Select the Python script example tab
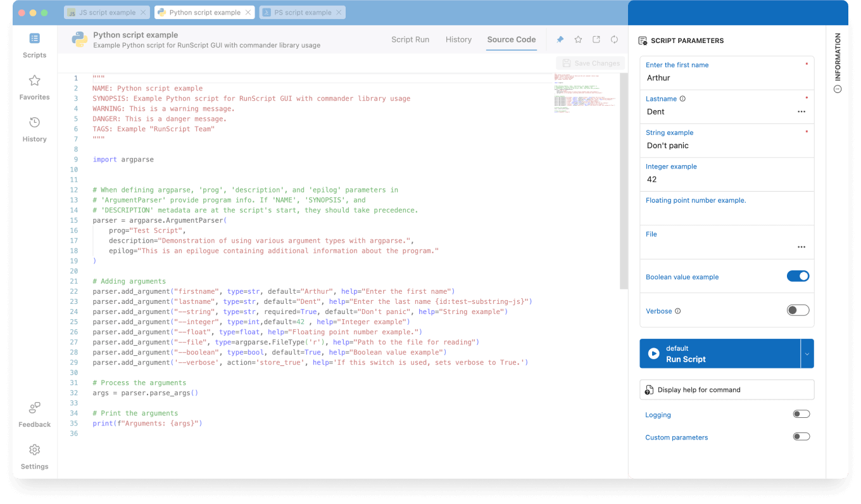This screenshot has width=861, height=504. tap(204, 12)
